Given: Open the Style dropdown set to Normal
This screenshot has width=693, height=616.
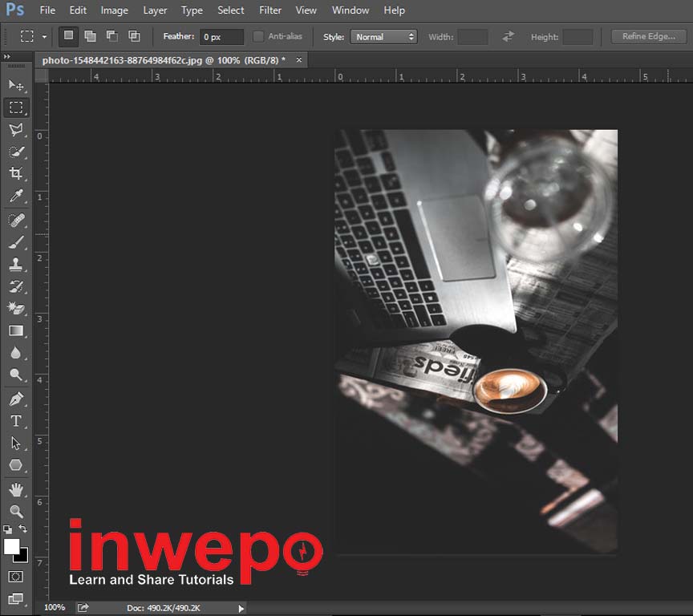Looking at the screenshot, I should tap(383, 37).
